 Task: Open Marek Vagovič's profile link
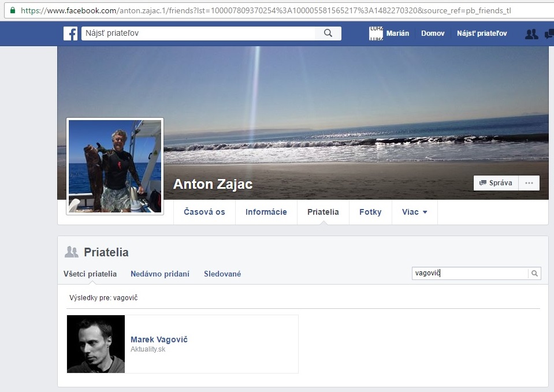[x=159, y=339]
